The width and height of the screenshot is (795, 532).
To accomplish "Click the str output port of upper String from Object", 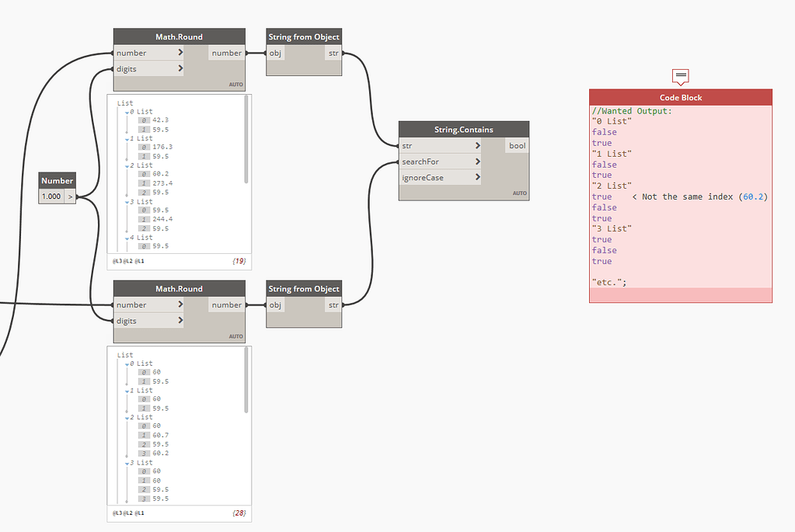I will pyautogui.click(x=333, y=53).
